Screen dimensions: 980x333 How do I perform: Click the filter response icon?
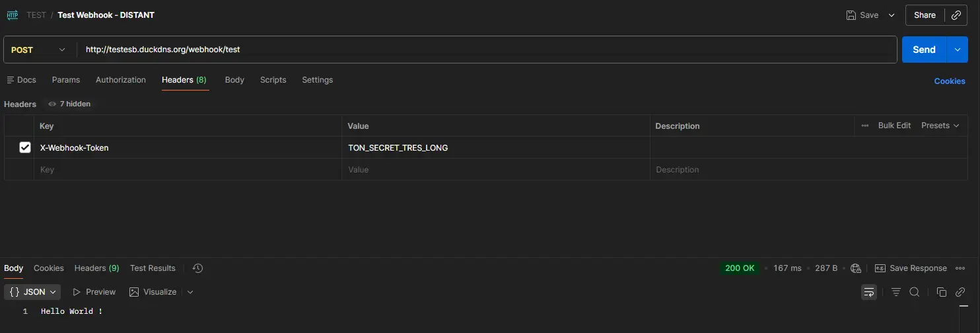tap(896, 292)
